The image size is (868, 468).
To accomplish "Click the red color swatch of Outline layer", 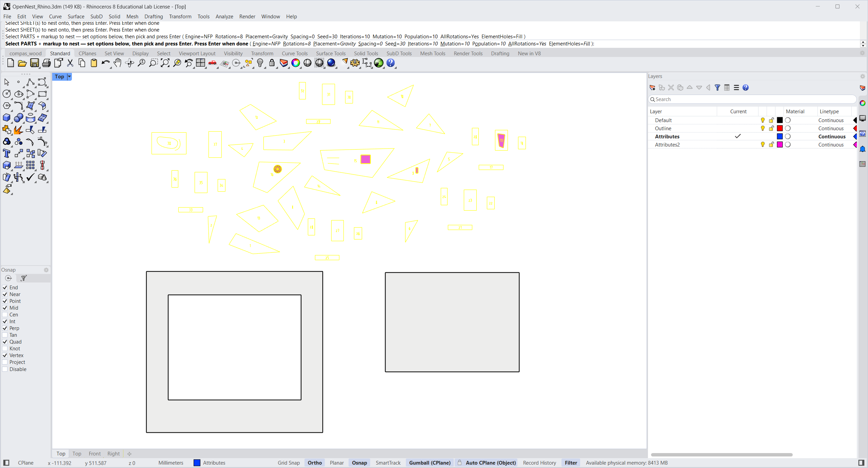I will click(780, 129).
